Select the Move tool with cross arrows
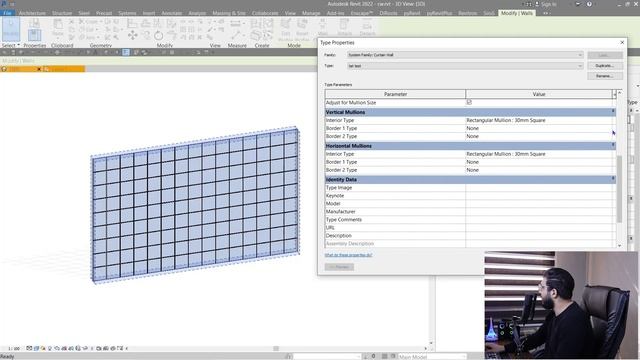Screen dimensions: 640x360 [133, 36]
